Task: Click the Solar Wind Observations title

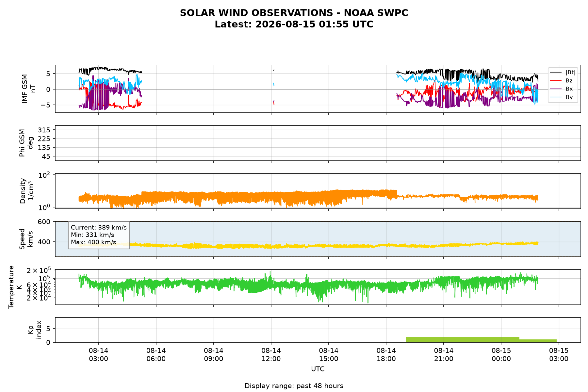Action: [x=294, y=13]
